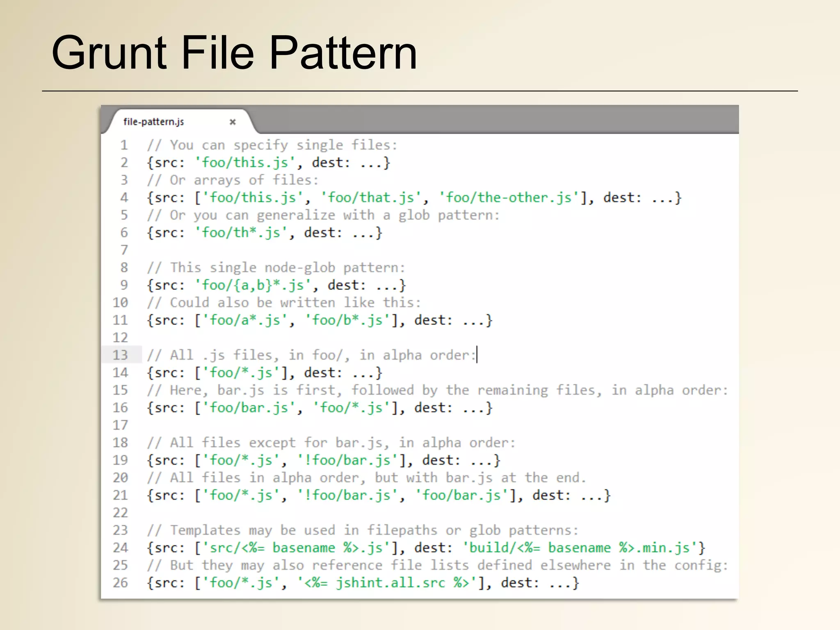Click the string 'foo/a*.js' on line 11

pos(245,320)
